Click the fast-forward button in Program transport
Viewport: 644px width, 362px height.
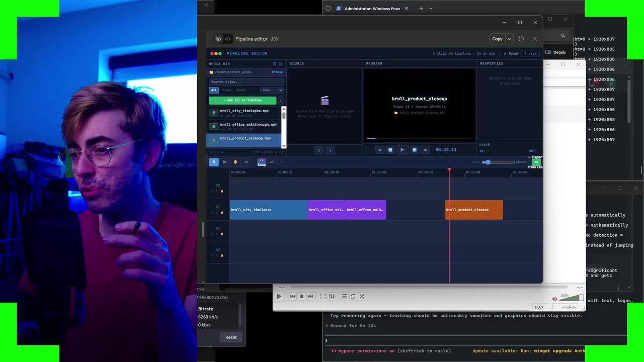pyautogui.click(x=414, y=150)
